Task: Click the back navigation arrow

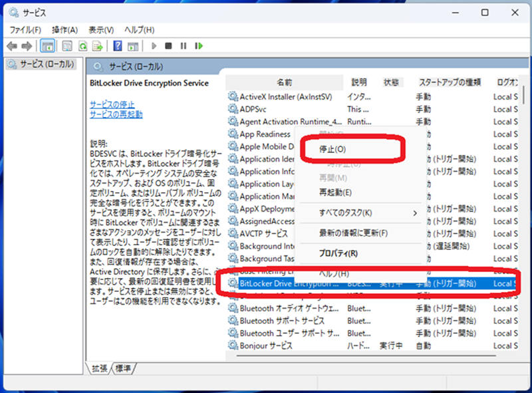Action: click(x=12, y=45)
